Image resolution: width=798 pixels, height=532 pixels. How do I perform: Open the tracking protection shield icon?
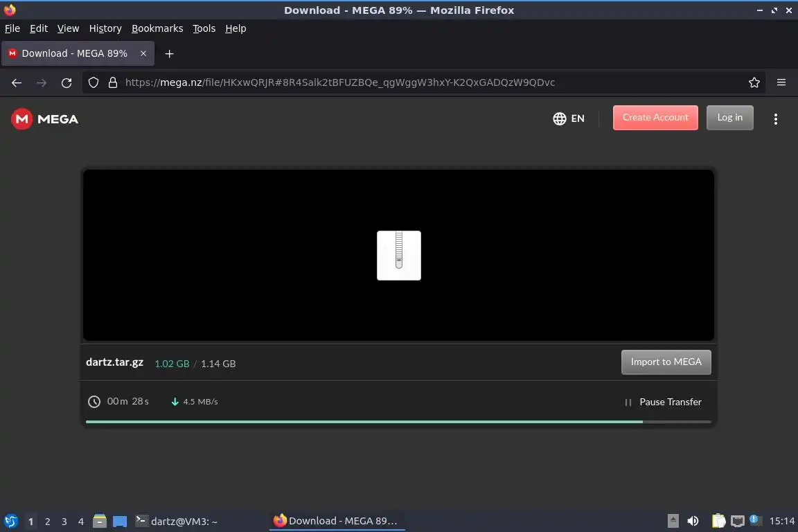pyautogui.click(x=93, y=82)
